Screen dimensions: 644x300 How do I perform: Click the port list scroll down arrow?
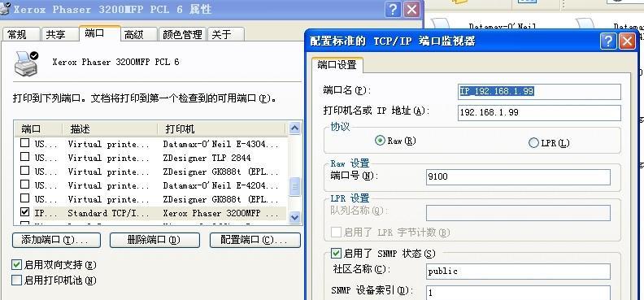coord(294,217)
